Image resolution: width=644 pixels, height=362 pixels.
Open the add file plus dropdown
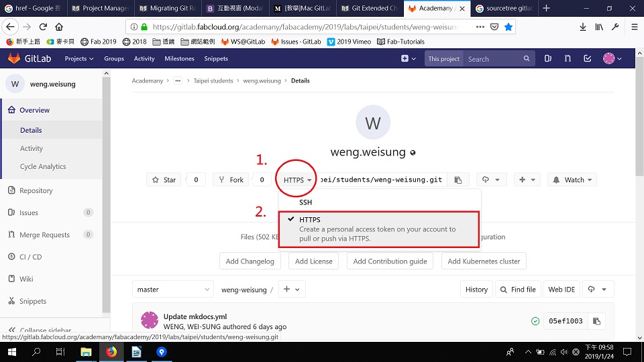click(x=292, y=290)
